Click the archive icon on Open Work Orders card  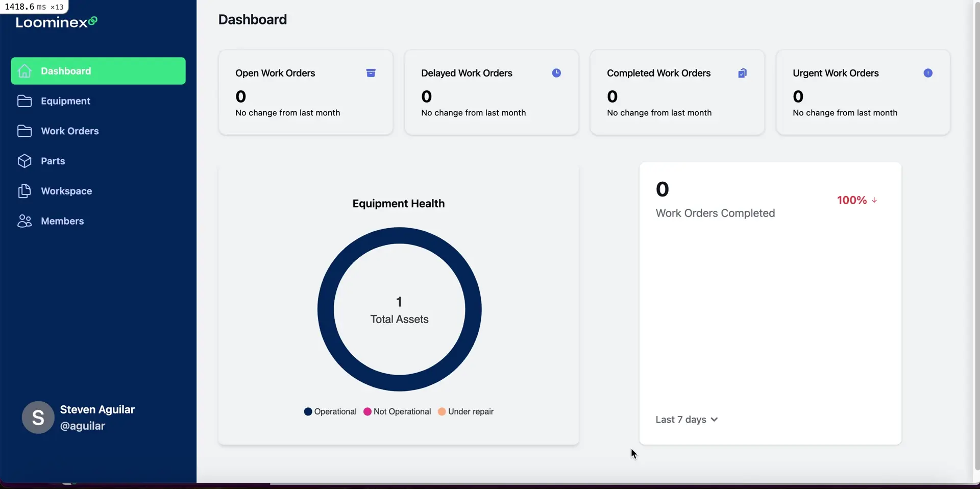pos(371,72)
